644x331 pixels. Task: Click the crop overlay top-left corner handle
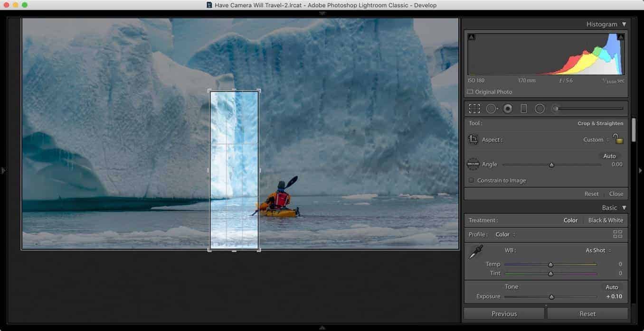coord(209,91)
